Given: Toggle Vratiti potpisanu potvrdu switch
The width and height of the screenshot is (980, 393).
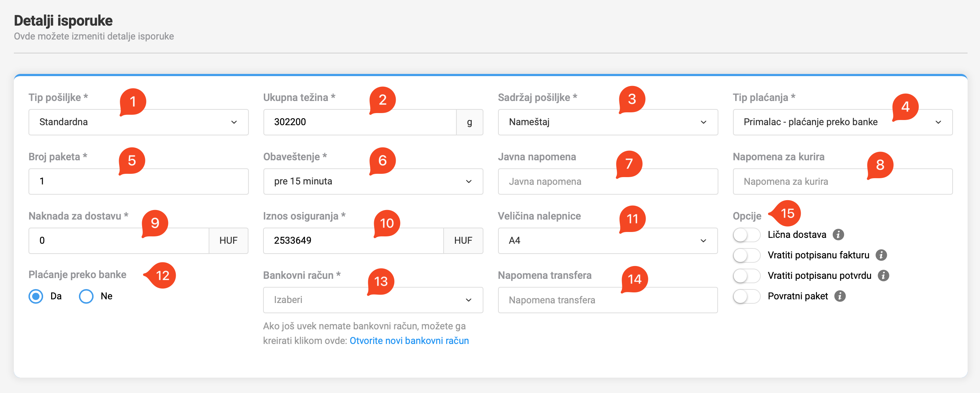Looking at the screenshot, I should pyautogui.click(x=746, y=276).
